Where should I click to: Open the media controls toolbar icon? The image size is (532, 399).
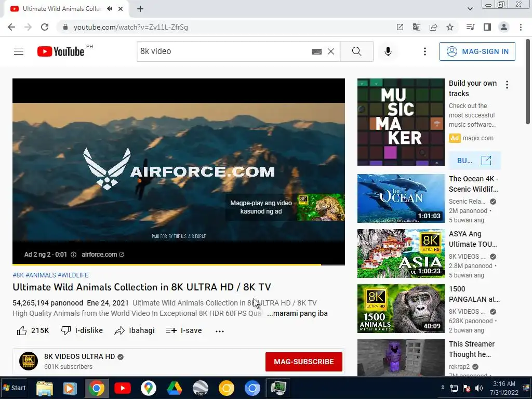(470, 27)
